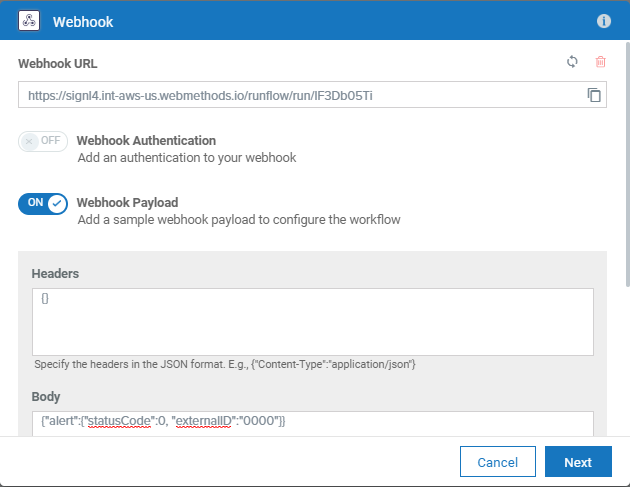Click inside the Headers text area

313,322
